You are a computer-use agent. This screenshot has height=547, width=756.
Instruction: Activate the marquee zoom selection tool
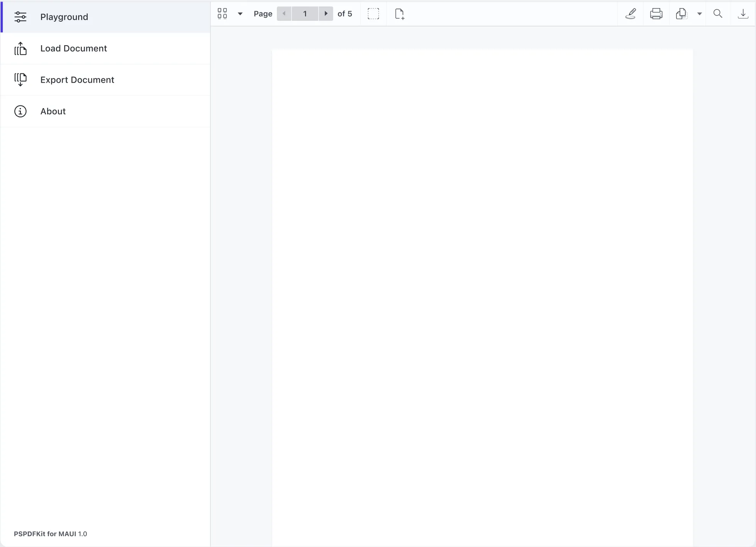pyautogui.click(x=373, y=14)
